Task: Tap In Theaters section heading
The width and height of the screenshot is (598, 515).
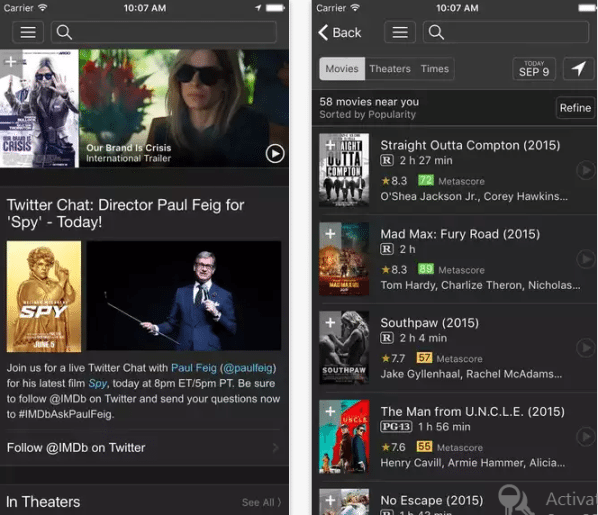Action: click(x=43, y=502)
